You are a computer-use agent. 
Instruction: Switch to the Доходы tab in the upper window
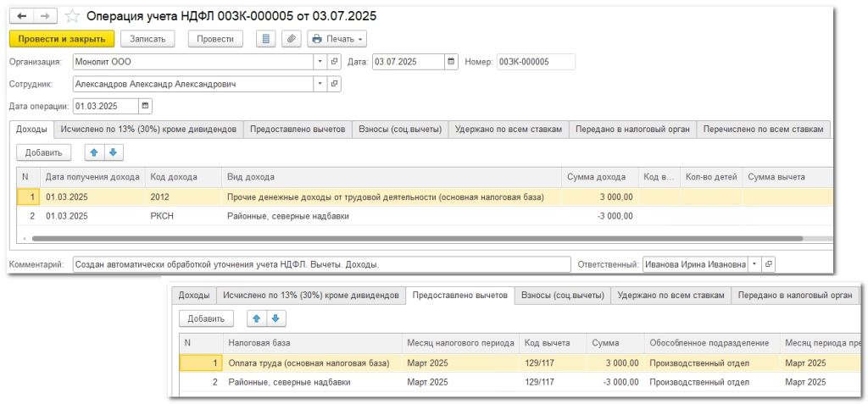tap(31, 129)
